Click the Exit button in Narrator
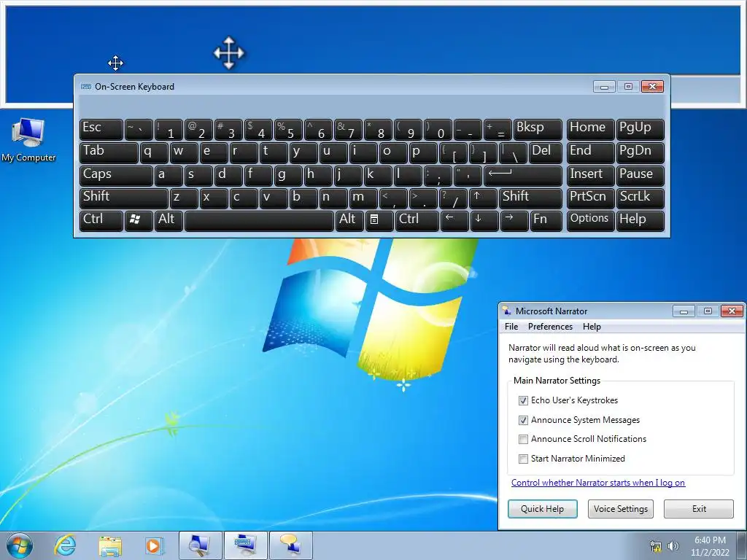 coord(699,508)
